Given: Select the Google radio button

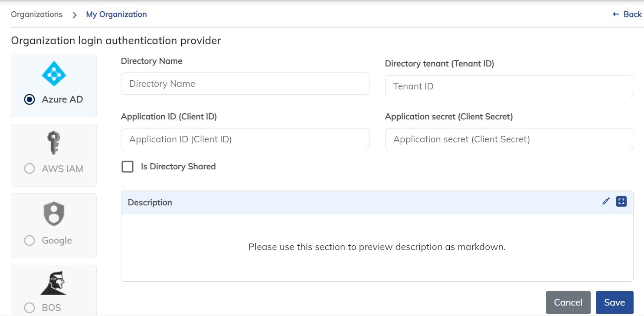Looking at the screenshot, I should [x=29, y=240].
